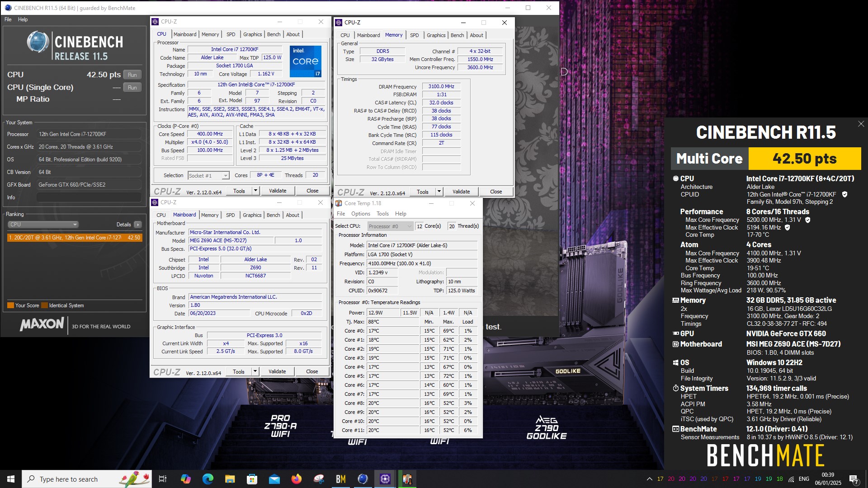Click the BIOS date 06/20/2023 field
Screen dimensions: 868x488
point(219,313)
